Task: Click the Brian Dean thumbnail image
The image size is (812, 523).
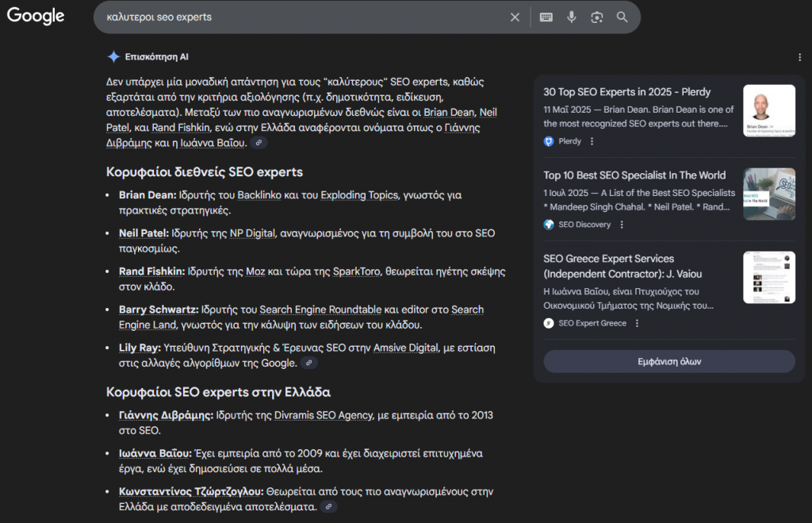Action: pos(768,110)
